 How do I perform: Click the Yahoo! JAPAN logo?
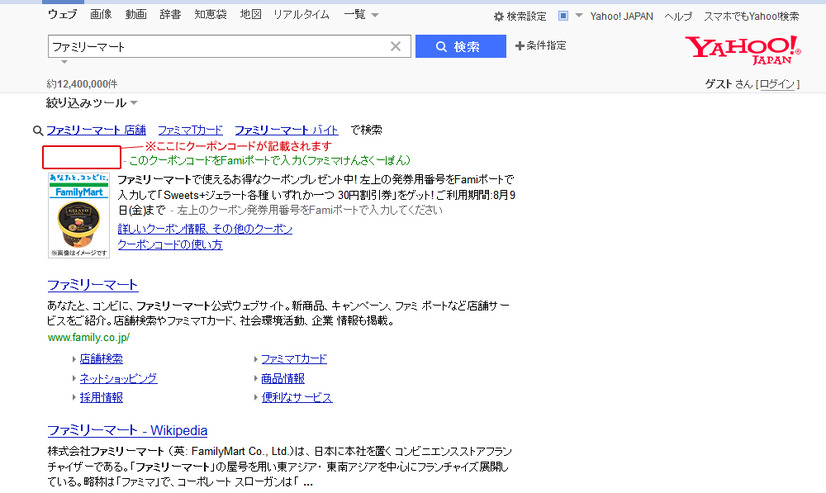[743, 50]
